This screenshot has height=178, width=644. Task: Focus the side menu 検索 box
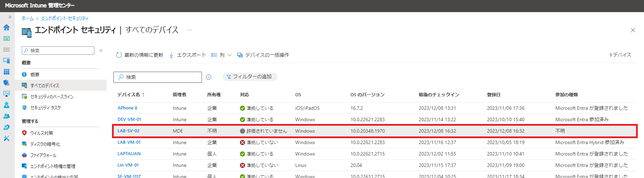(58, 51)
